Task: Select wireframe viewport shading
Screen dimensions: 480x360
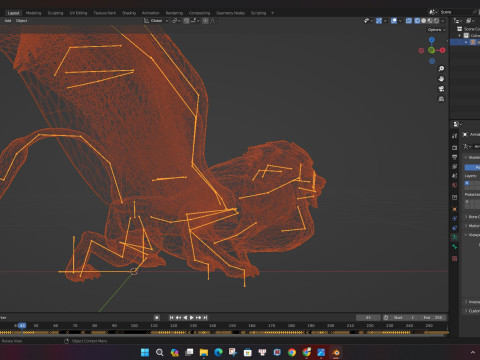Action: [417, 21]
